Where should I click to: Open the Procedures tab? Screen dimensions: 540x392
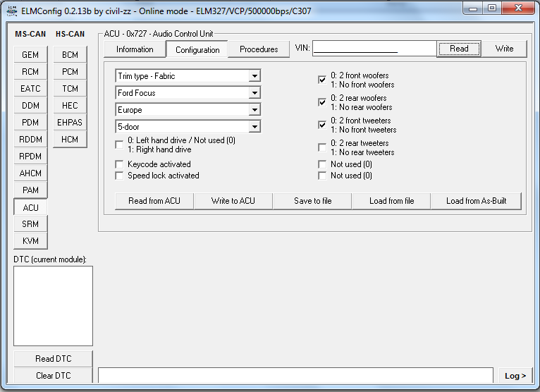(259, 49)
